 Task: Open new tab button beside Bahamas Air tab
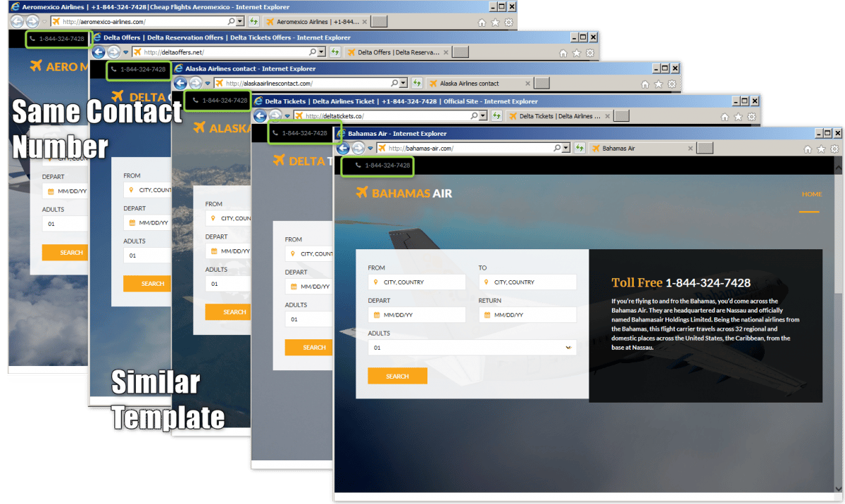coord(704,149)
